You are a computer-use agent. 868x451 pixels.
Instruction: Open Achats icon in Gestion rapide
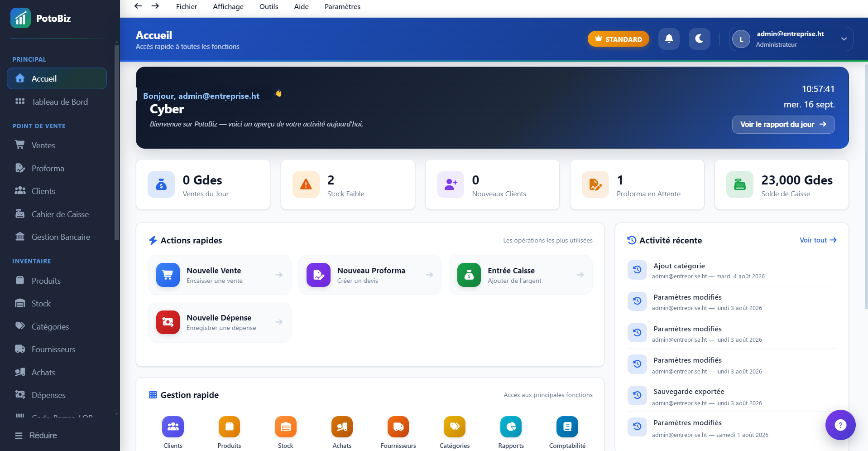pyautogui.click(x=342, y=427)
